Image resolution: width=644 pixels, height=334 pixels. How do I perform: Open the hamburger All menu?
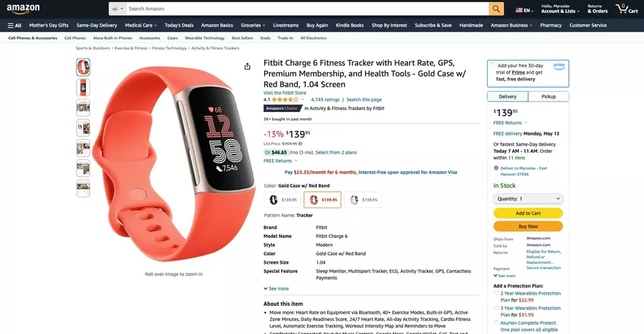pos(14,26)
